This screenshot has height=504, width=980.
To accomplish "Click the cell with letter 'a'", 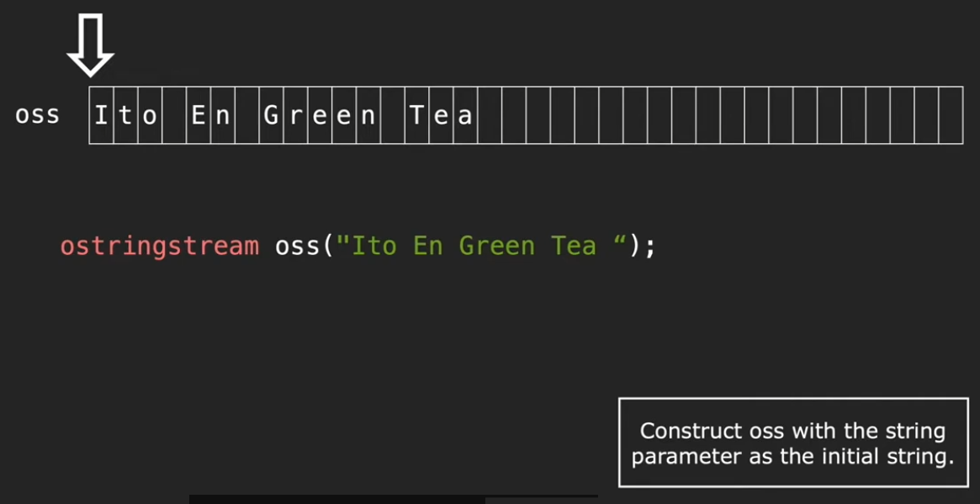I will click(465, 115).
